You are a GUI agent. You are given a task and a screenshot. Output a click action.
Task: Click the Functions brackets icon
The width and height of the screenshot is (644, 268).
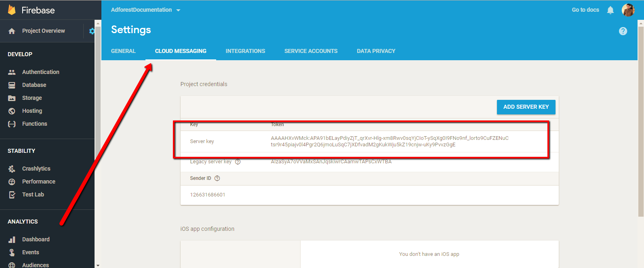(x=12, y=124)
